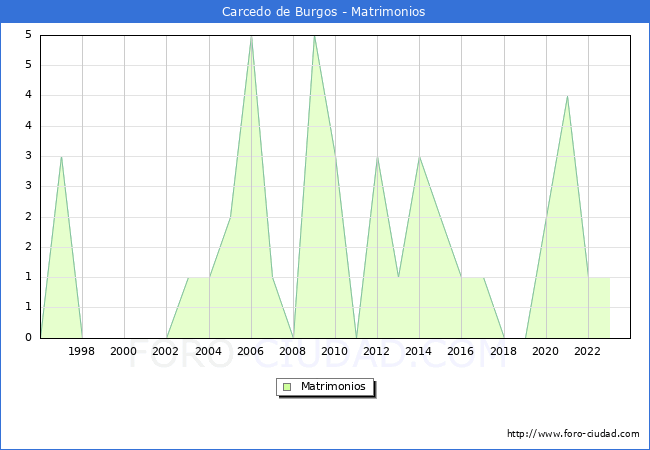Click the x-axis label 2018

coord(503,351)
